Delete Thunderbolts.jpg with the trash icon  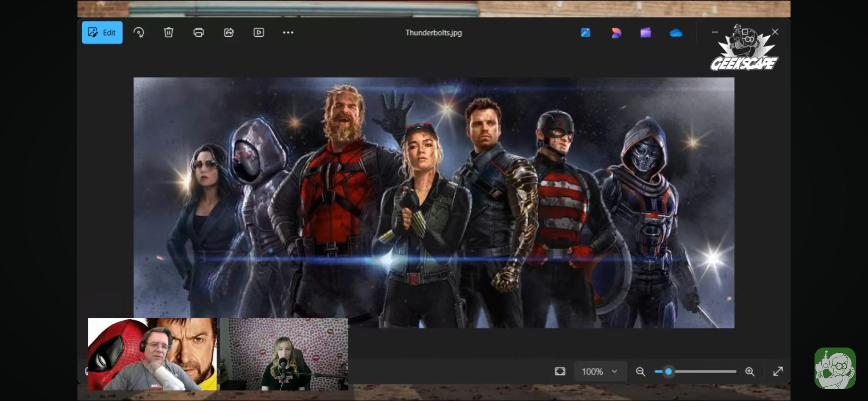pyautogui.click(x=168, y=33)
